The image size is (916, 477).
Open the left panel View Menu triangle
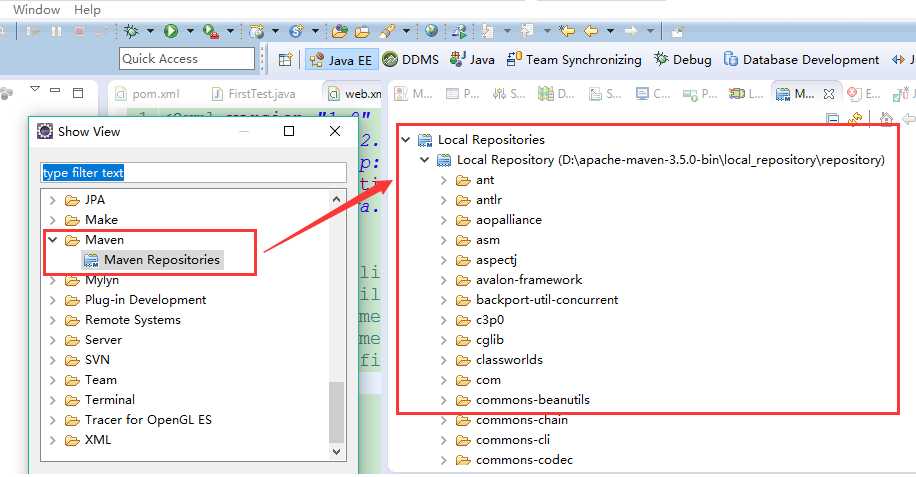click(35, 89)
